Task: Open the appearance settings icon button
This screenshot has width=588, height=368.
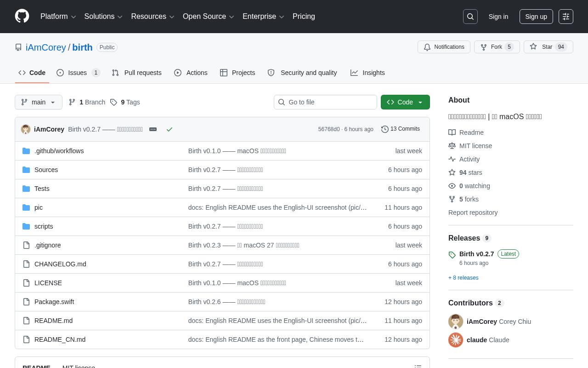Action: [x=566, y=17]
